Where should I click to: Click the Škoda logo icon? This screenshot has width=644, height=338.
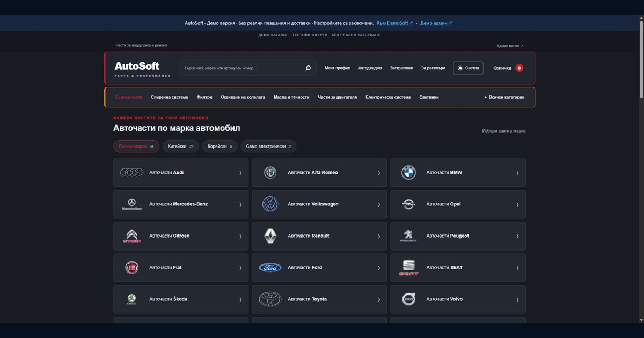click(x=131, y=299)
